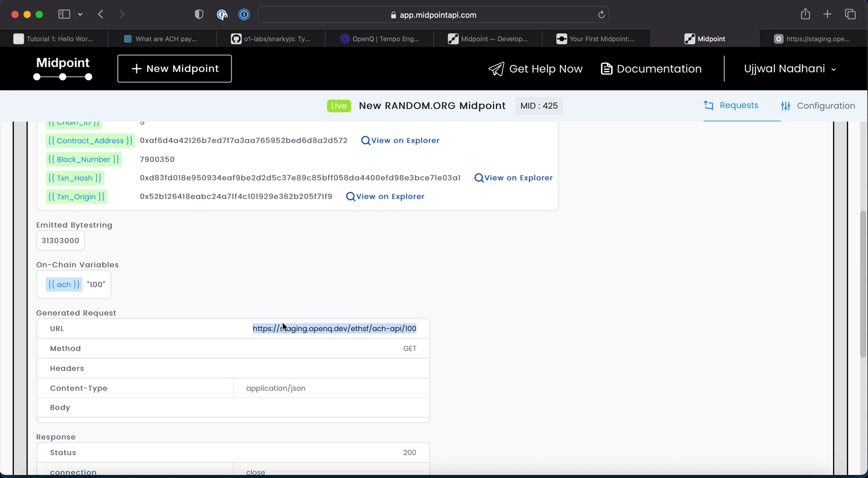The image size is (868, 478).
Task: Open the Documentation link
Action: (x=651, y=69)
